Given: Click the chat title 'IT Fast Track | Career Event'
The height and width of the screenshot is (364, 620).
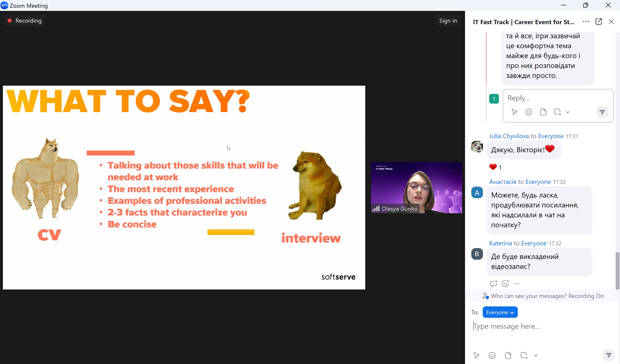Looking at the screenshot, I should pyautogui.click(x=524, y=22).
